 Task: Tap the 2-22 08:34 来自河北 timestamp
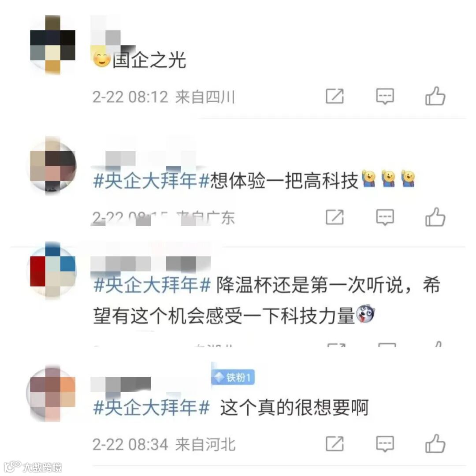pyautogui.click(x=164, y=444)
